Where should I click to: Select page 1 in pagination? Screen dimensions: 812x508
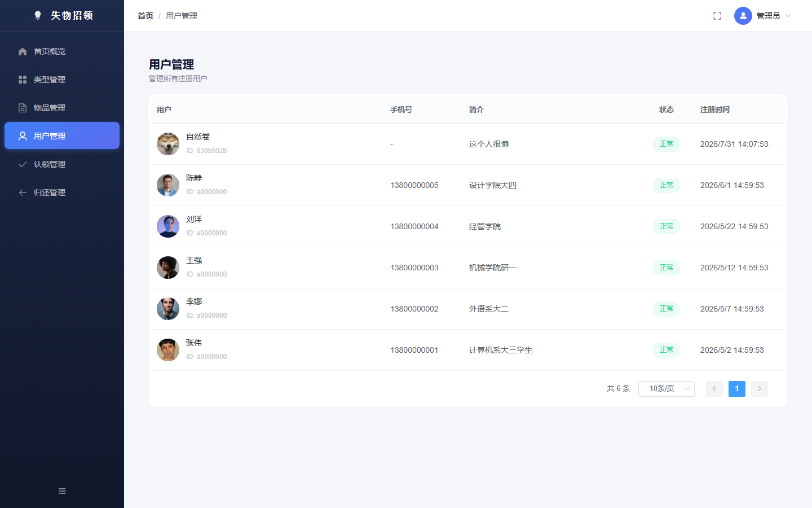pos(737,389)
